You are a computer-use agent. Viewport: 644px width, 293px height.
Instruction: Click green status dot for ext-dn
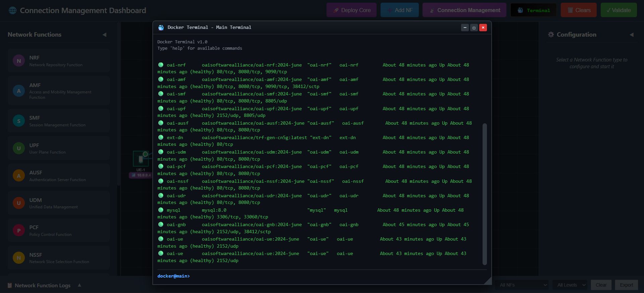tap(161, 137)
